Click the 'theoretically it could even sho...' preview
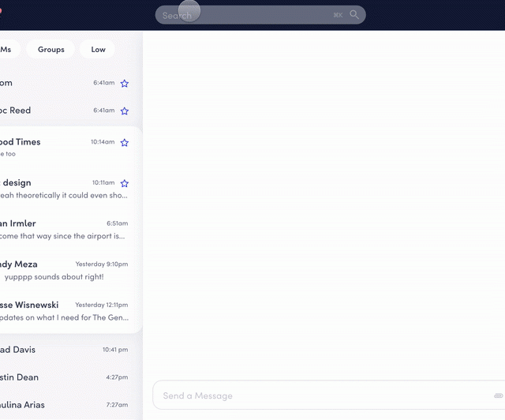 [x=72, y=195]
